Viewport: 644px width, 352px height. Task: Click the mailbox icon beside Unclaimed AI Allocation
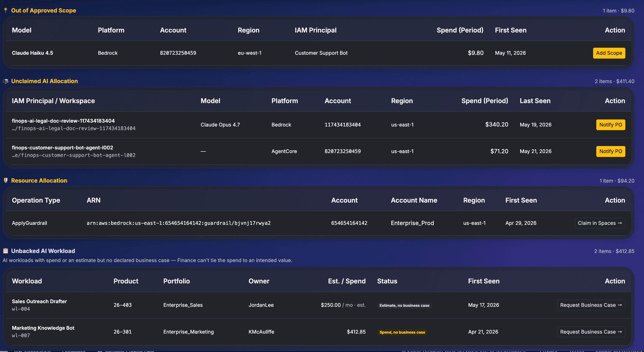pos(5,81)
